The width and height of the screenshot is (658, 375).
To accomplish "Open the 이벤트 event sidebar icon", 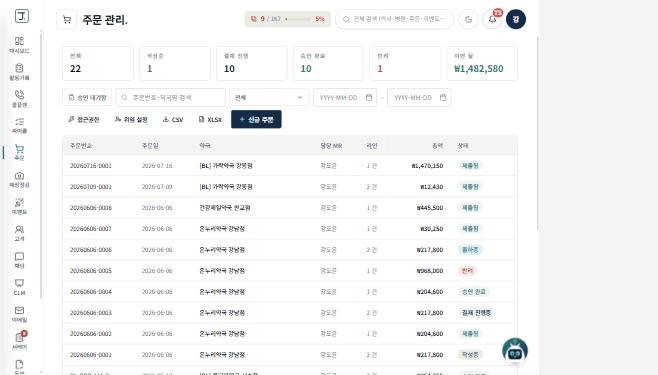I will point(19,206).
